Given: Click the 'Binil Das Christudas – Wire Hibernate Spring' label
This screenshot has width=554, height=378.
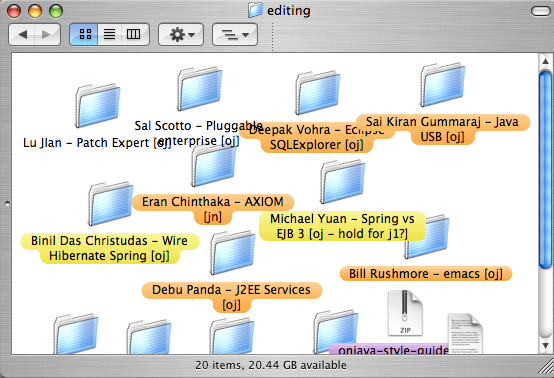Looking at the screenshot, I should (x=110, y=248).
